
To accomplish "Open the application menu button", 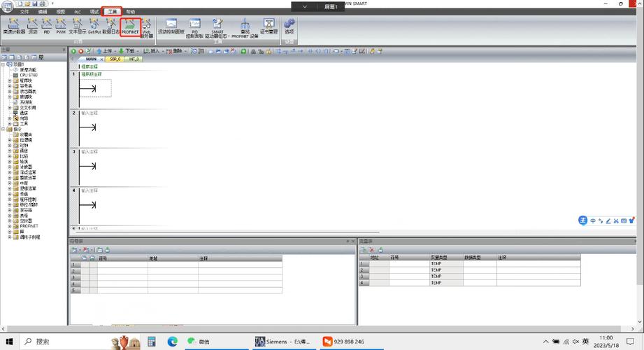I will [8, 6].
